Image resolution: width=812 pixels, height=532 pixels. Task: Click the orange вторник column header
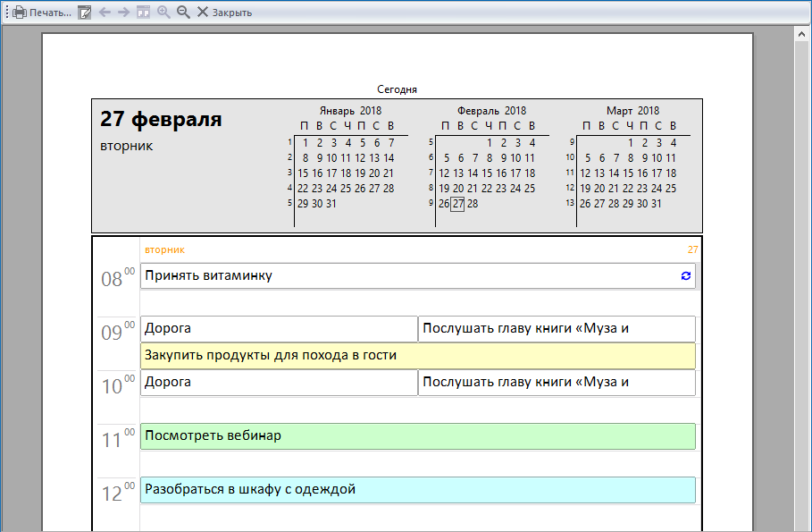tap(164, 250)
